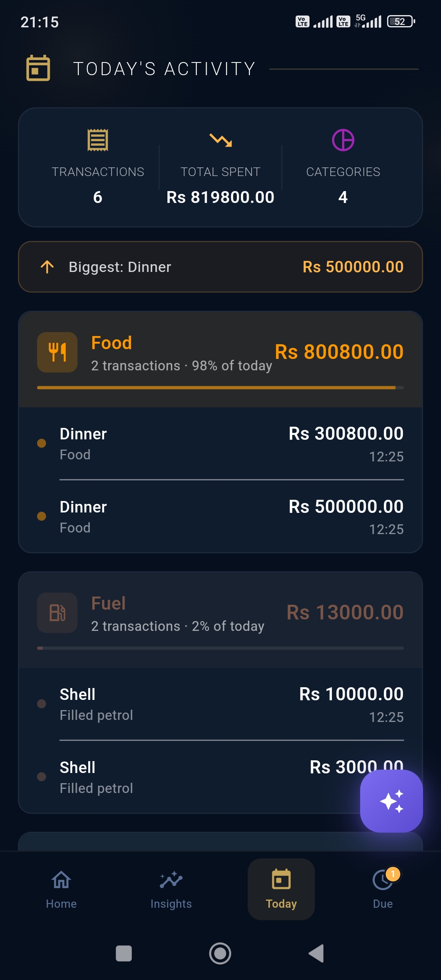Open the Shell Rs 10000.00 transaction
441x980 pixels.
coord(220,704)
